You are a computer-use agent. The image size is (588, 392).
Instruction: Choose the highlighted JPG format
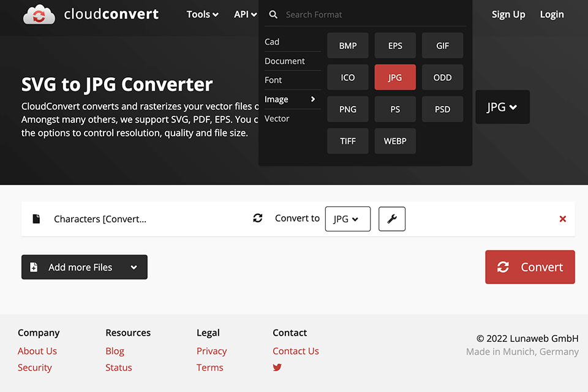tap(395, 77)
